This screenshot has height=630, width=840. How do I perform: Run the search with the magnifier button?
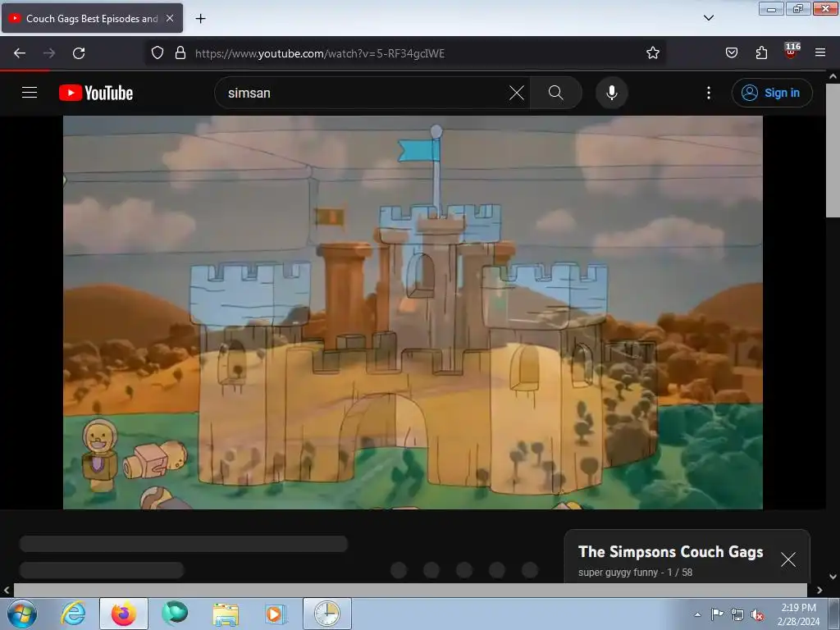click(556, 93)
